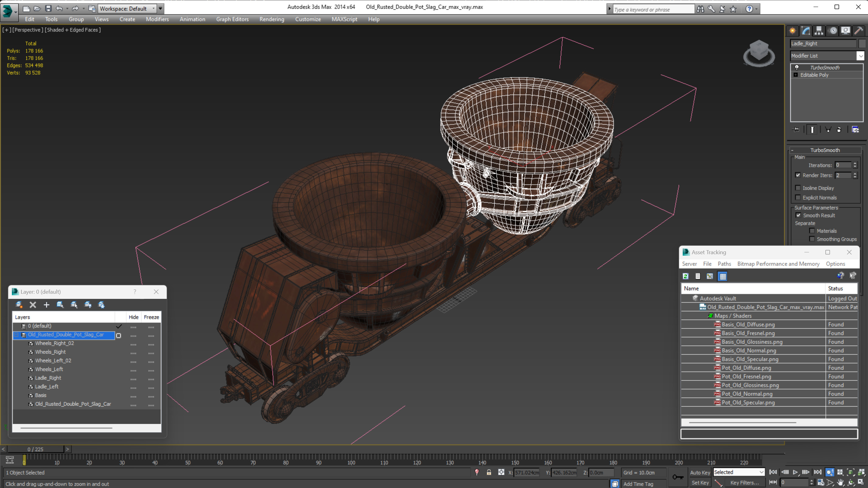Open the Paths menu in Asset Tracking
868x488 pixels.
pos(724,264)
